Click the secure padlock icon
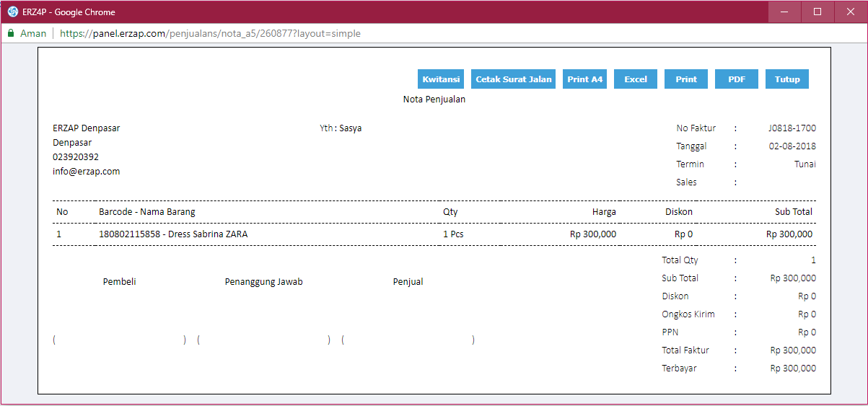 [11, 33]
